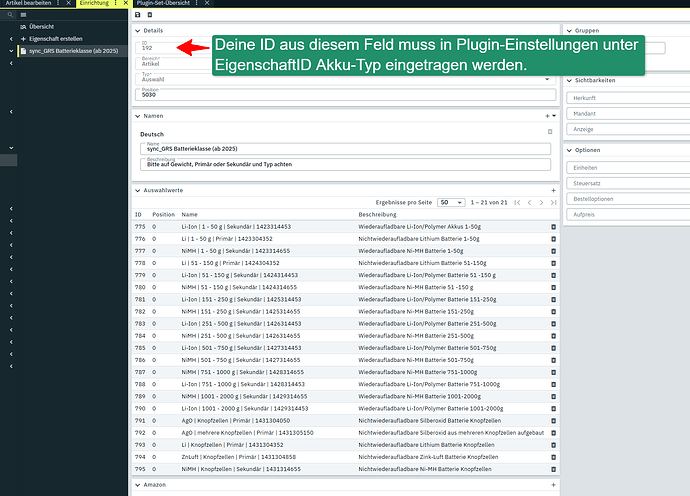Click the save icon in the toolbar
The image size is (690, 496).
[x=138, y=15]
